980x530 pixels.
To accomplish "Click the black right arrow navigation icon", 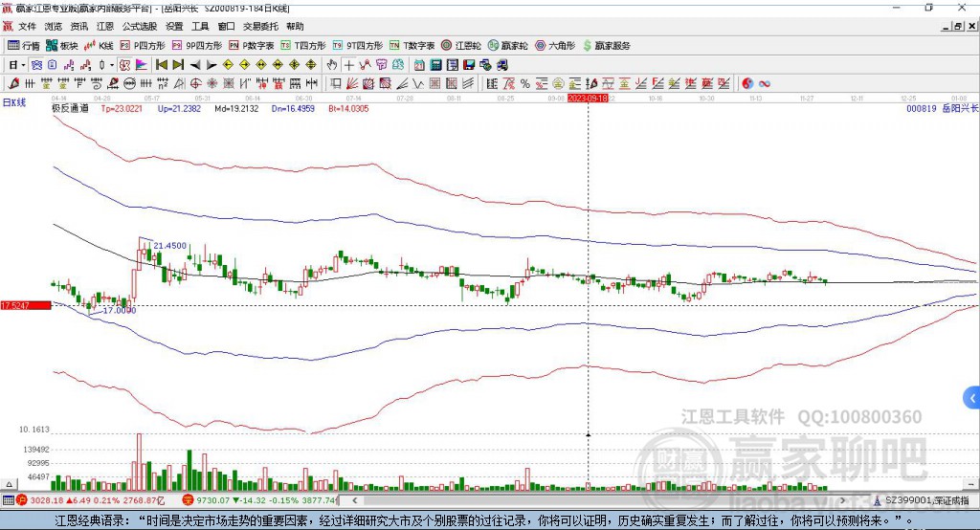I will click(x=212, y=65).
